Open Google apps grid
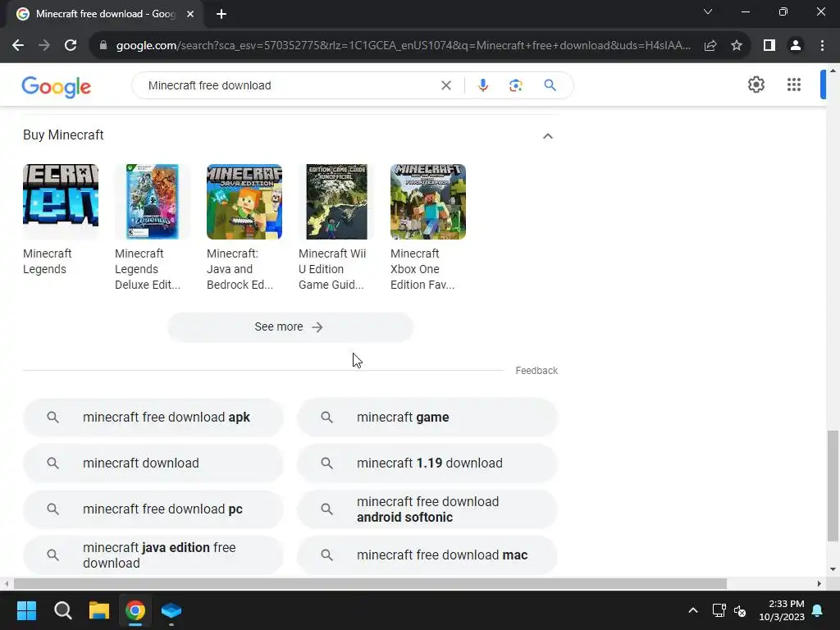Viewport: 840px width, 630px height. [x=794, y=84]
